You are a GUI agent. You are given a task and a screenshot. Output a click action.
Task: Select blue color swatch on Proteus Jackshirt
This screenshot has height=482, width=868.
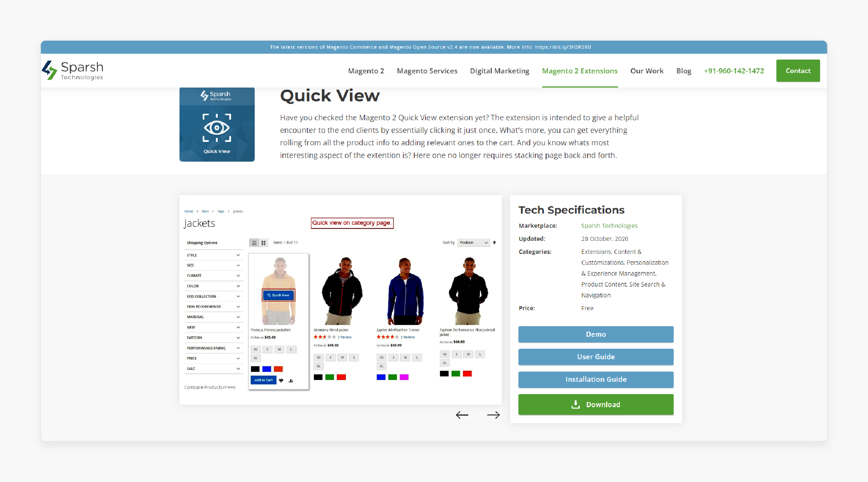(x=267, y=369)
